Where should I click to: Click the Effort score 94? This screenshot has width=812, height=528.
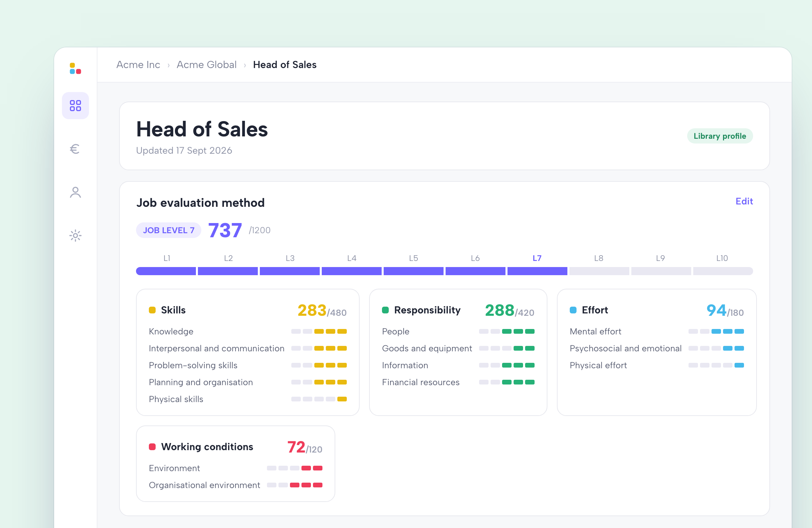[716, 310]
